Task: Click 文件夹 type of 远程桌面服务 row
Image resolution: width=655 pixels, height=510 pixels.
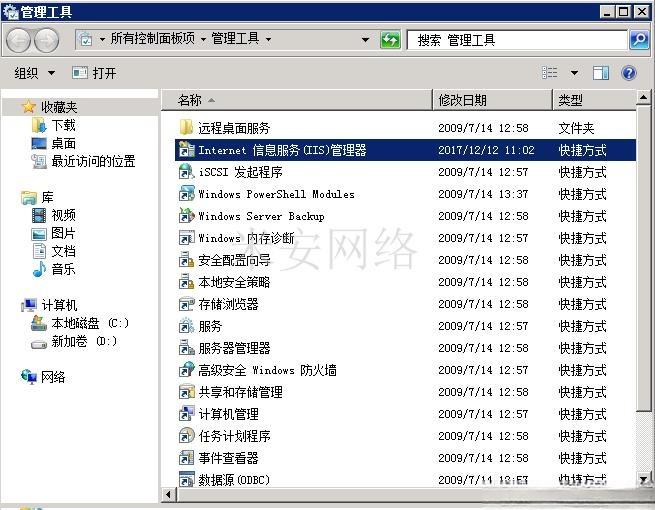Action: pyautogui.click(x=576, y=128)
